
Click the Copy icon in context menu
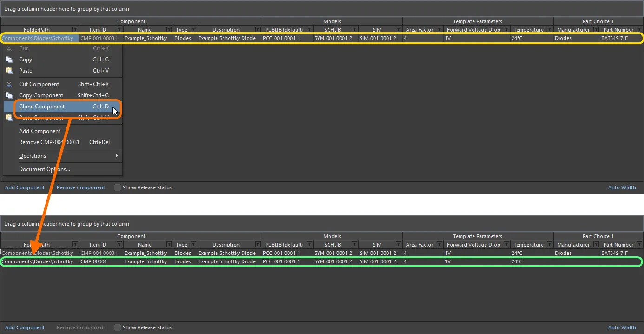pyautogui.click(x=9, y=60)
